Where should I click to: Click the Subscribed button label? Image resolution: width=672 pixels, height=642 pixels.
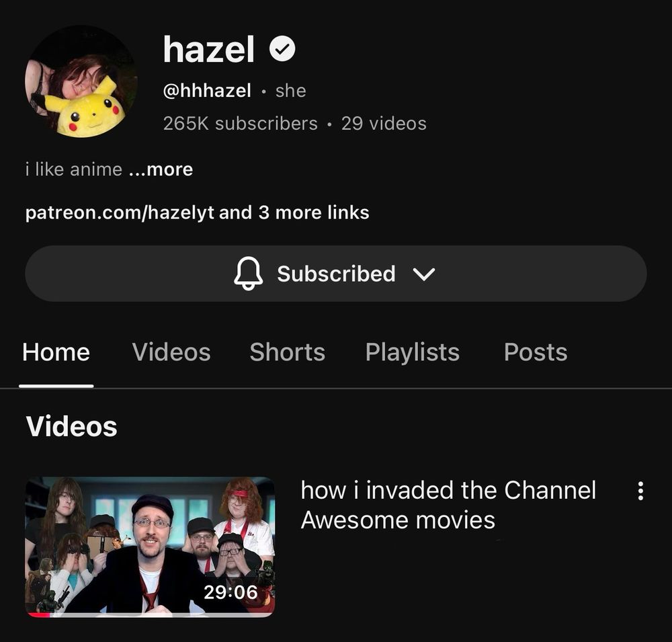tap(337, 274)
